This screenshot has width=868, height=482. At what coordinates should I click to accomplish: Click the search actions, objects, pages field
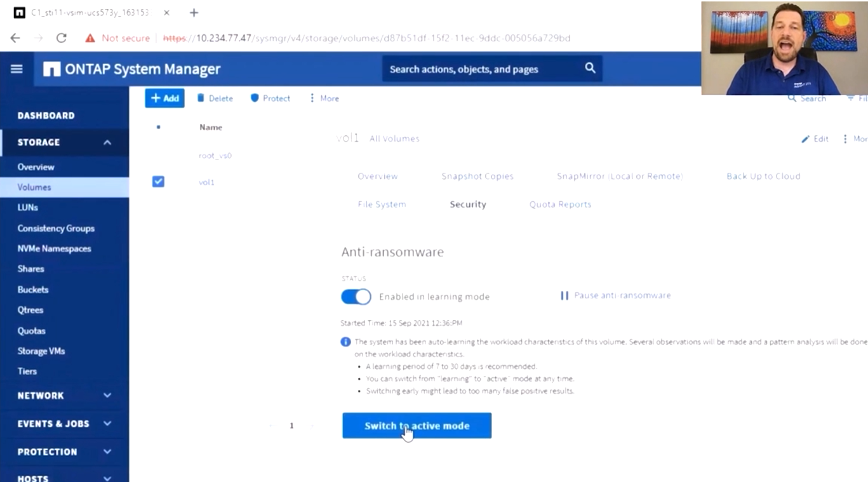click(492, 69)
